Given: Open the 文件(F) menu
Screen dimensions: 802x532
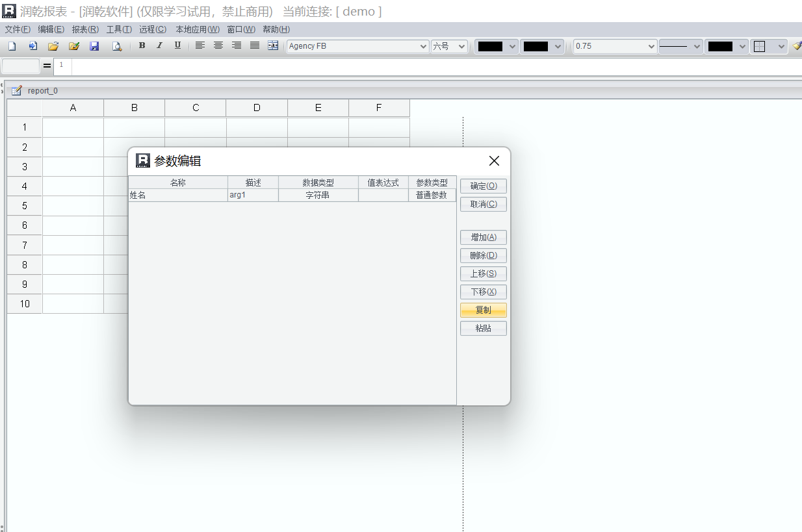Looking at the screenshot, I should [18, 29].
